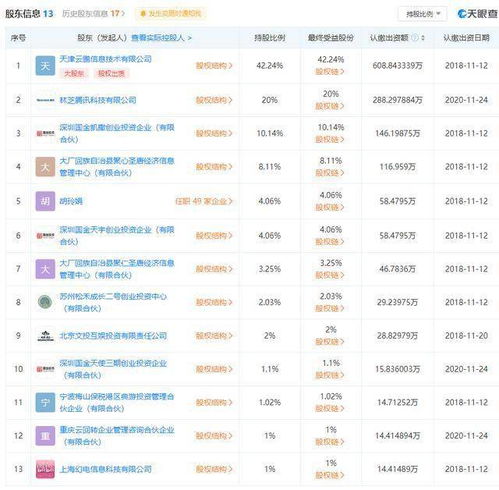Open 宁波梅山保税港区奥游投资管理合伙企业 link
499x490 pixels.
117,402
